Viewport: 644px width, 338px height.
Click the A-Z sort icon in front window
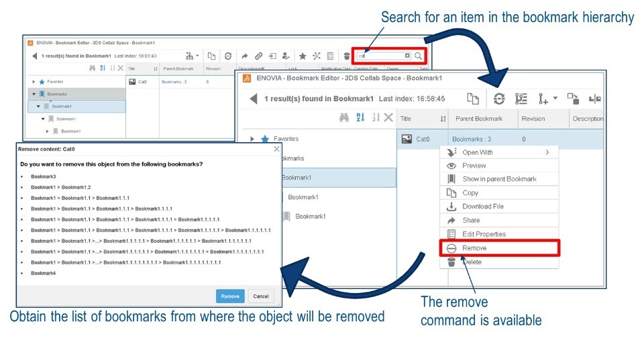pyautogui.click(x=360, y=118)
